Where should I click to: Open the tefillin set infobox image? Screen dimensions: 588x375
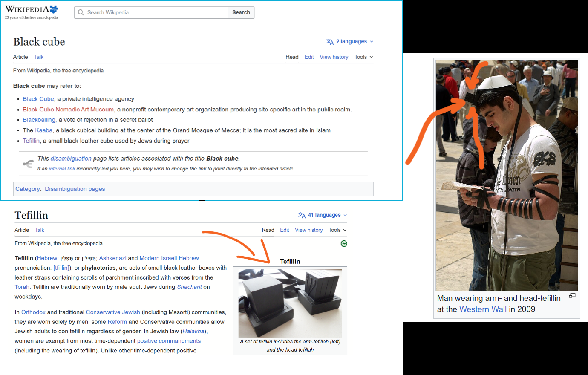[290, 303]
